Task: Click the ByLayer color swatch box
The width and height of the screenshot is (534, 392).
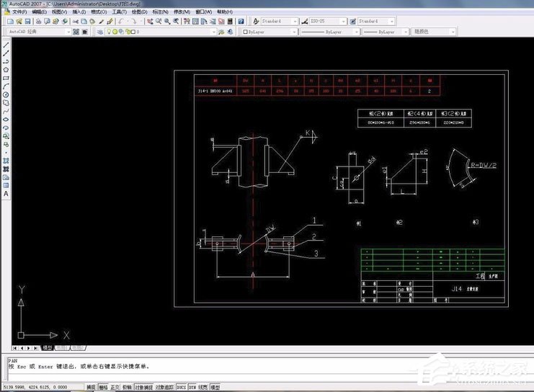Action: tap(246, 32)
